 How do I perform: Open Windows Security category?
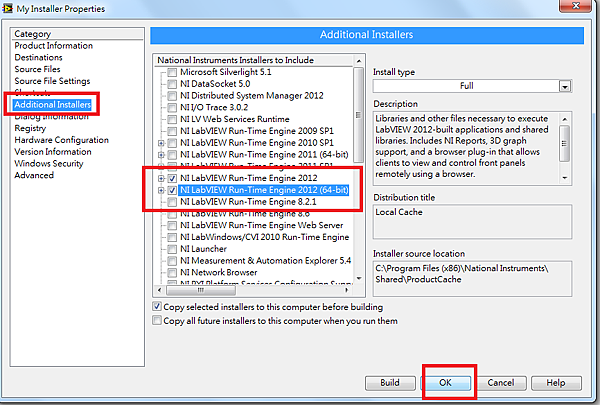pyautogui.click(x=49, y=163)
